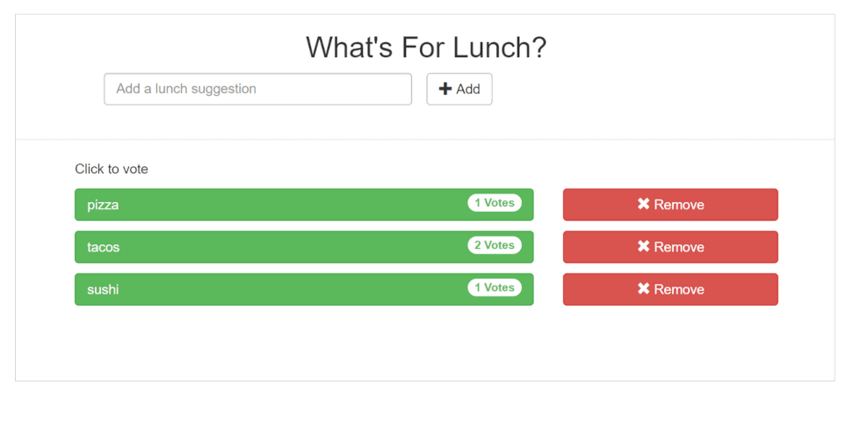Click the '1 Votes' badge on sushi
The height and width of the screenshot is (421, 868).
495,287
